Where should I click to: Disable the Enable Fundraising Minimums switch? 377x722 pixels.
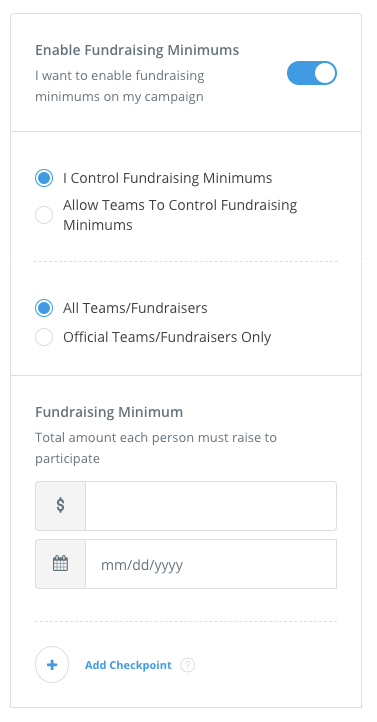tap(312, 73)
